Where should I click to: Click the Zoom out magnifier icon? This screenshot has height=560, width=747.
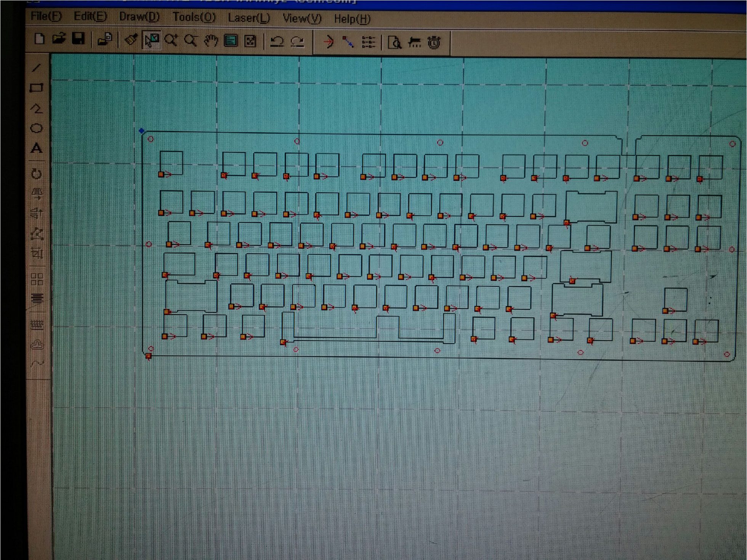191,40
